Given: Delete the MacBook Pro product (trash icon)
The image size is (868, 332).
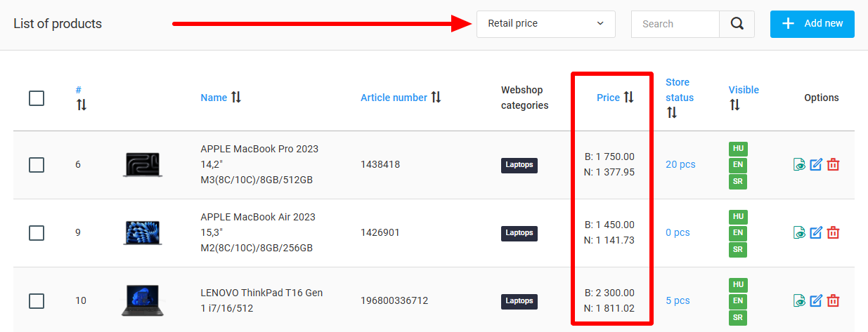Looking at the screenshot, I should 833,165.
